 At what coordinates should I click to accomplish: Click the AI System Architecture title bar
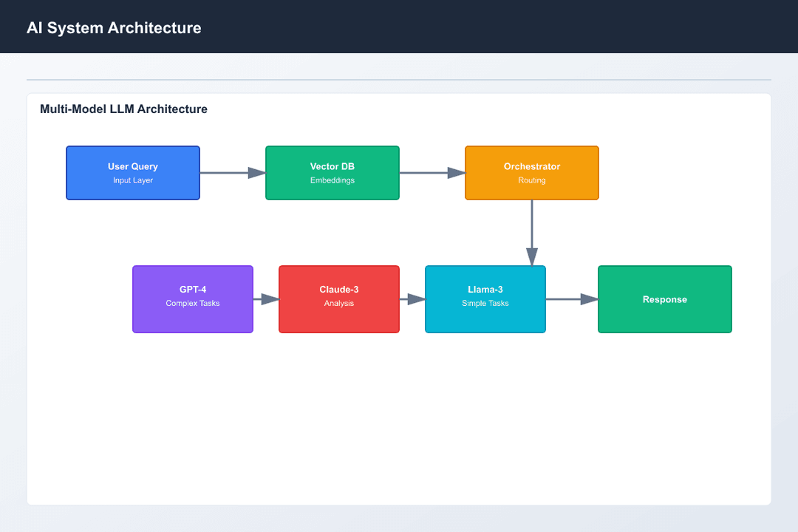tap(113, 27)
